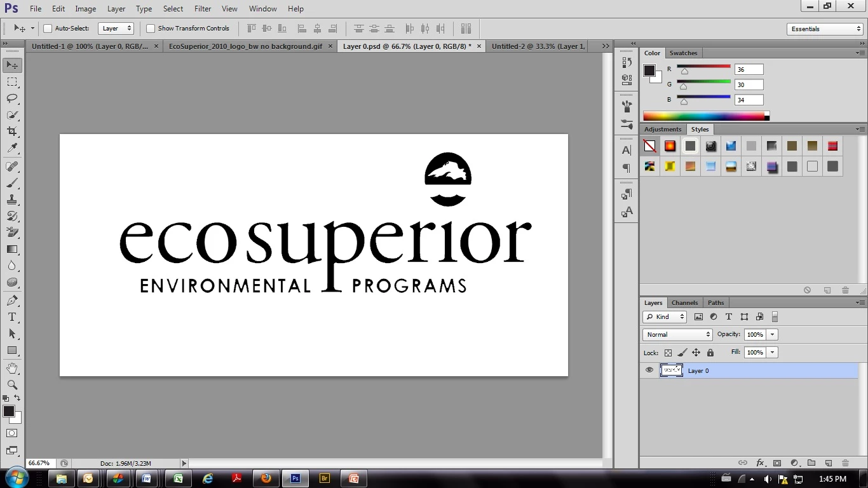
Task: Select the Rectangular Marquee tool
Action: [12, 82]
